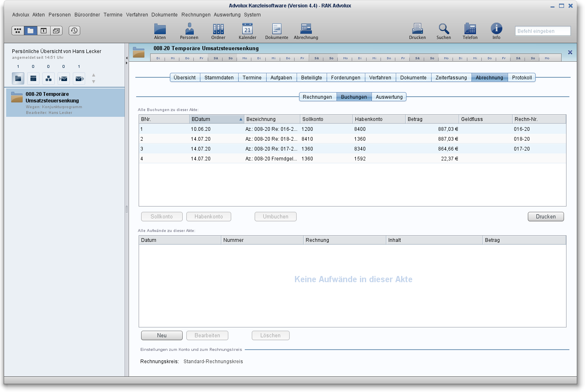Open the Akten toolbar icon
This screenshot has height=392, width=585.
(x=160, y=31)
